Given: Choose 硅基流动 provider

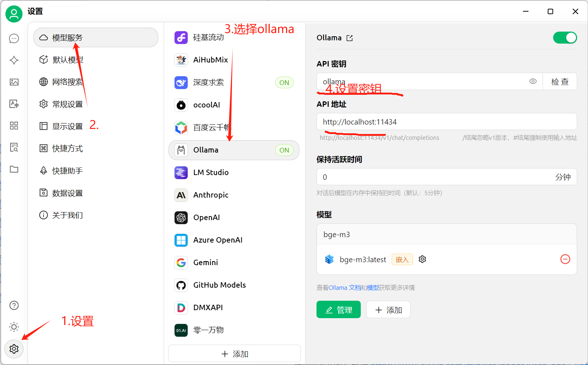Looking at the screenshot, I should tap(234, 37).
